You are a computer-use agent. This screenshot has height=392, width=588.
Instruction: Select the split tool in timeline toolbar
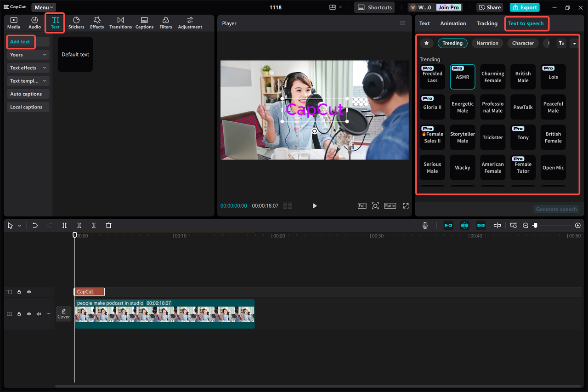click(x=64, y=225)
